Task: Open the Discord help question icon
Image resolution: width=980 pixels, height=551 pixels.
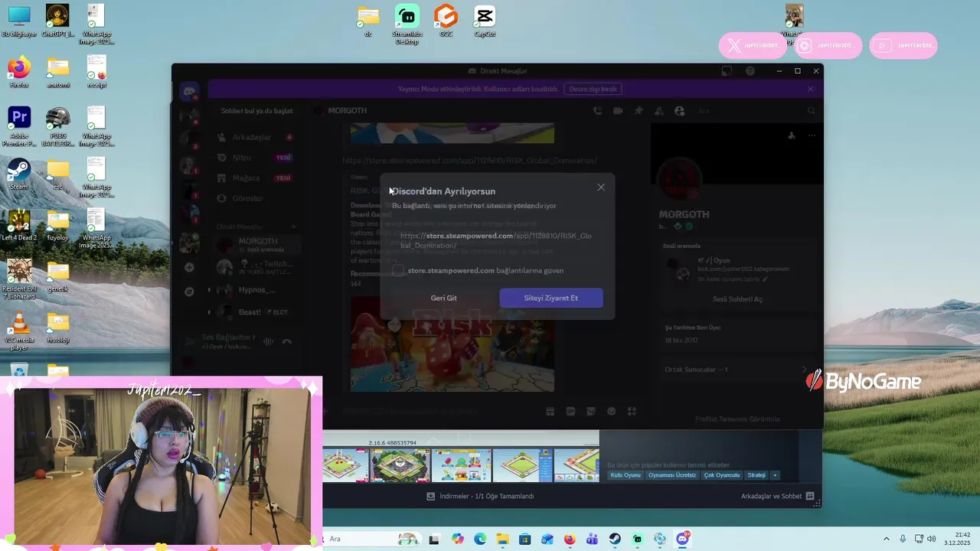Action: pyautogui.click(x=750, y=71)
